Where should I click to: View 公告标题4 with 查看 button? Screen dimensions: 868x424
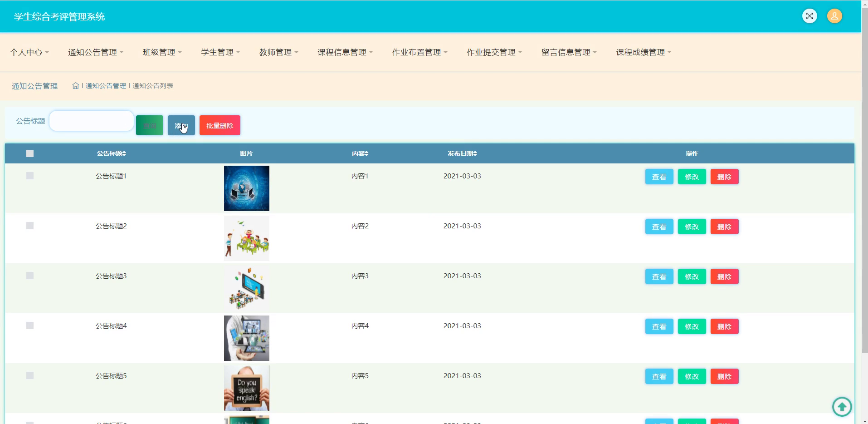[x=659, y=326]
